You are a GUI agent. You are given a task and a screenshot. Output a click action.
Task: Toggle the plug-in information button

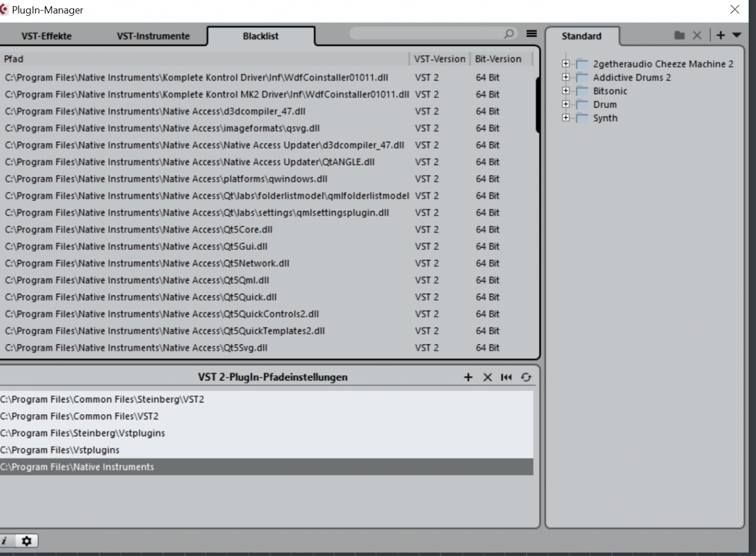[5, 541]
